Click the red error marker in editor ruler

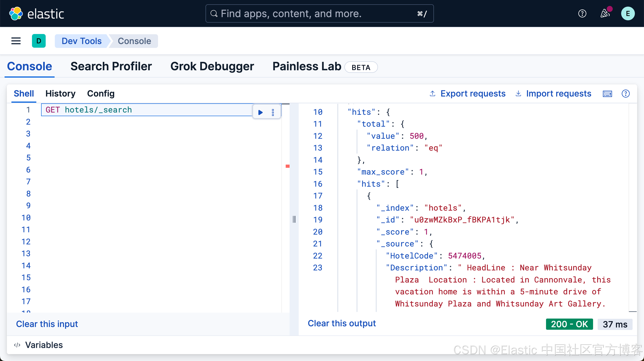(288, 166)
